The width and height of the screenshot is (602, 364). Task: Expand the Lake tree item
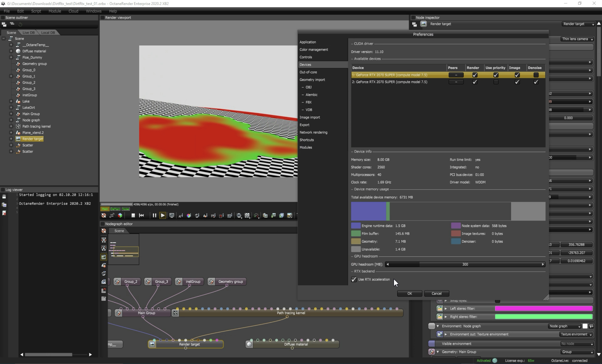pos(11,101)
